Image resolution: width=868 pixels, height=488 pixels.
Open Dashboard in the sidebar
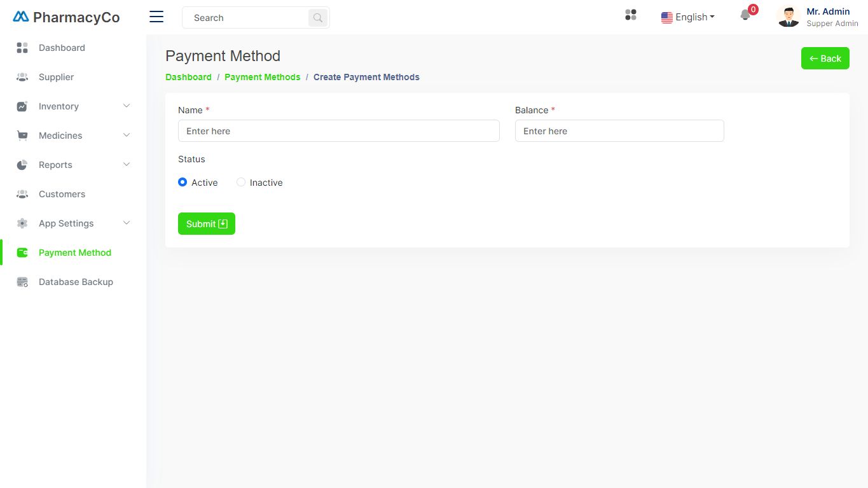click(x=62, y=48)
